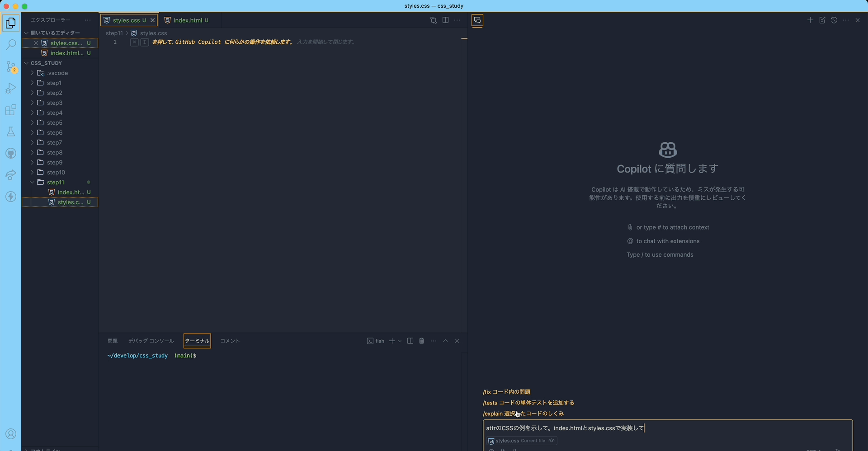Open the Testing flask view
This screenshot has height=451, width=868.
(11, 132)
